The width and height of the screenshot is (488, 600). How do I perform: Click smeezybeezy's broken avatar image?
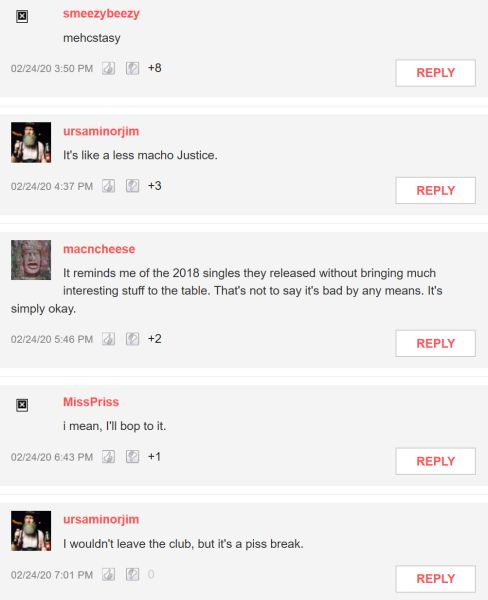pyautogui.click(x=22, y=16)
